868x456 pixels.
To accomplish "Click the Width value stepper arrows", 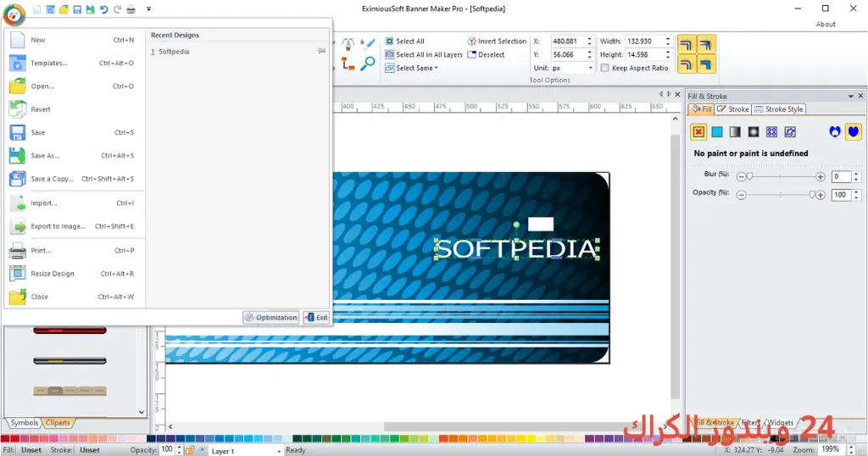I will click(668, 41).
